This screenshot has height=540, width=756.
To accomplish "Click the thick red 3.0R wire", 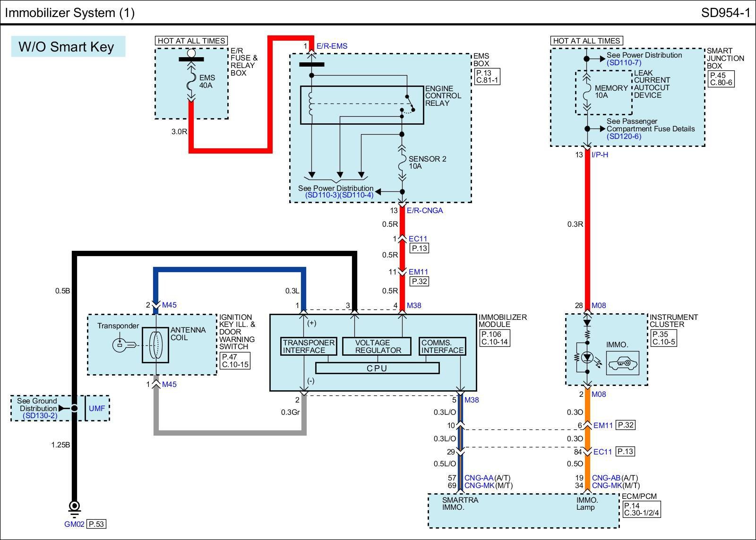I will click(231, 150).
